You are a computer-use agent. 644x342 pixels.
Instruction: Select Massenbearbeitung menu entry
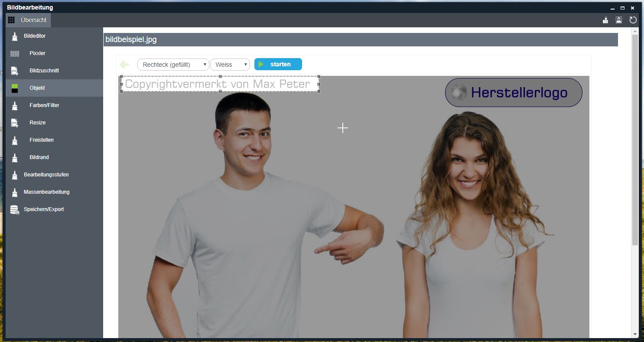point(54,192)
